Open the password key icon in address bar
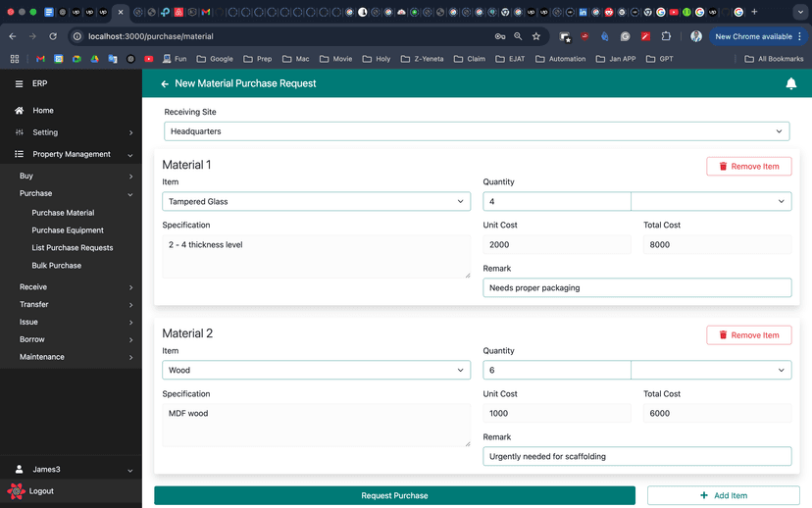Image resolution: width=812 pixels, height=508 pixels. click(500, 36)
